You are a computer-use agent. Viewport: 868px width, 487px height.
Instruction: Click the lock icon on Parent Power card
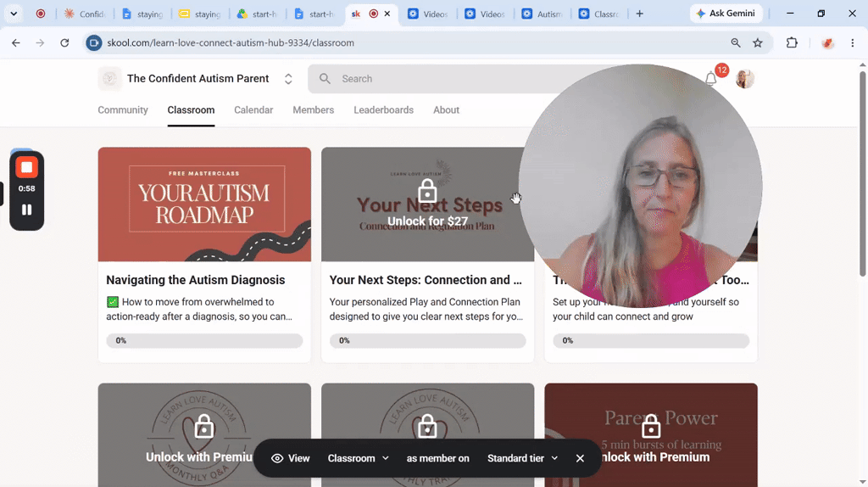[651, 427]
